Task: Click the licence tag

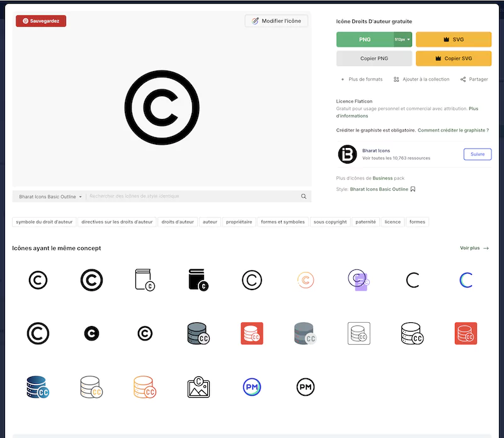Action: [392, 222]
